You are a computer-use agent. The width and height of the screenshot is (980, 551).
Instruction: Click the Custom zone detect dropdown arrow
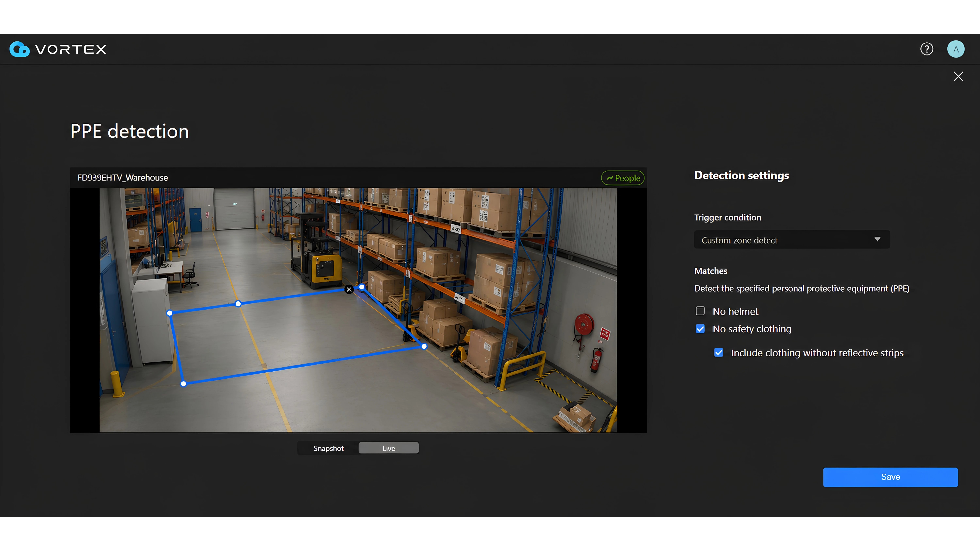point(877,240)
